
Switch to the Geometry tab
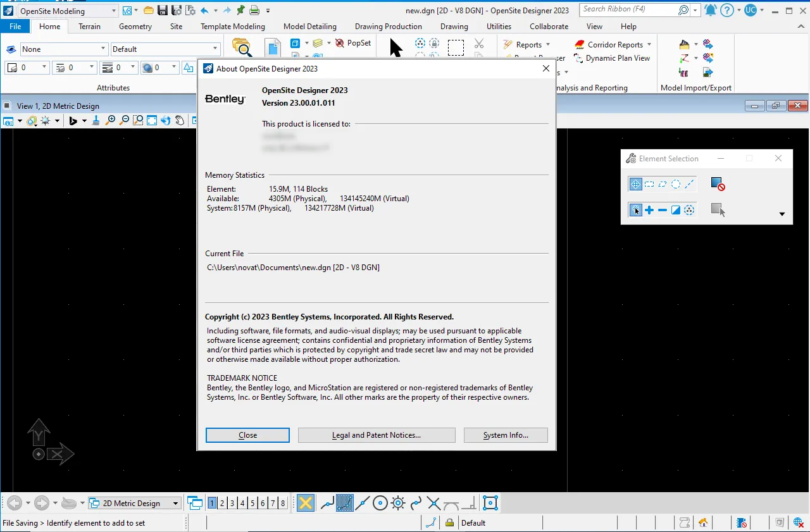point(135,27)
